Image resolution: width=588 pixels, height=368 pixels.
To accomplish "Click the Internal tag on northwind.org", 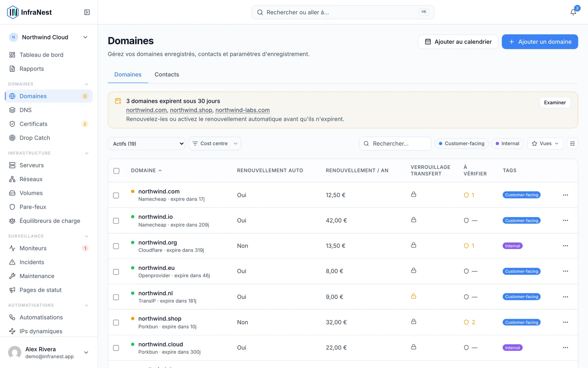I will coord(512,246).
